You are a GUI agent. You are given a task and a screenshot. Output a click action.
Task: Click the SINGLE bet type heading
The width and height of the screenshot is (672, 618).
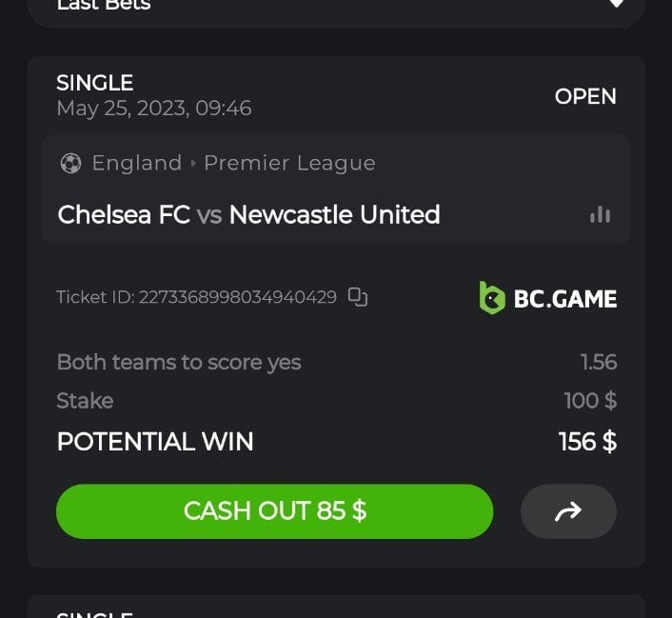94,83
